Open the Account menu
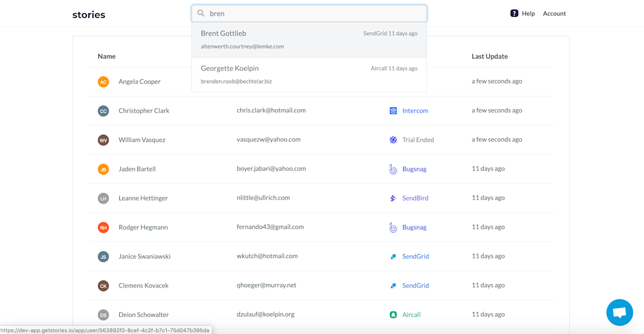644x334 pixels. click(554, 14)
